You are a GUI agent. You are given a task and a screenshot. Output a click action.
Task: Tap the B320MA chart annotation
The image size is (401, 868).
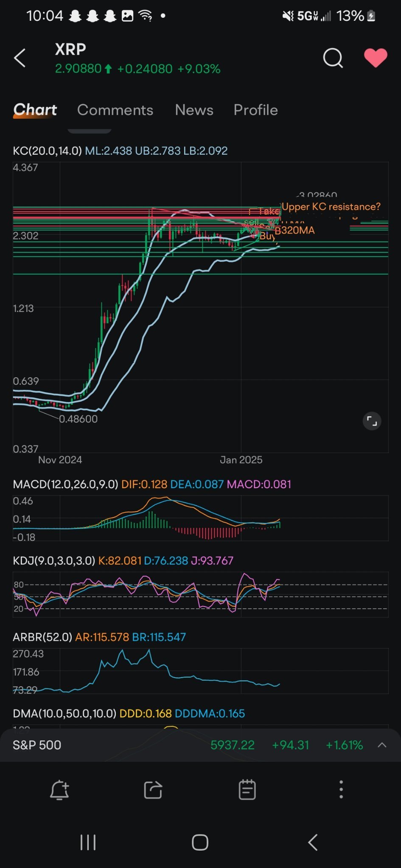[x=294, y=231]
